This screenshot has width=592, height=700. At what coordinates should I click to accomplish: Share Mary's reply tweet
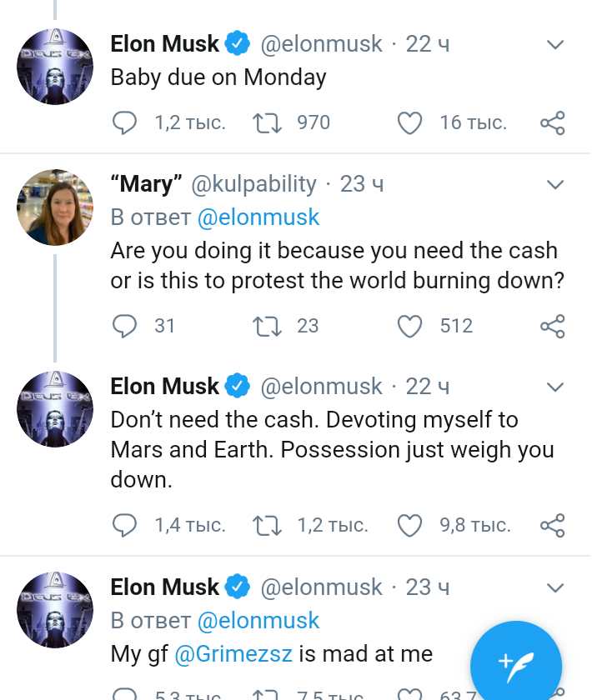(x=553, y=326)
